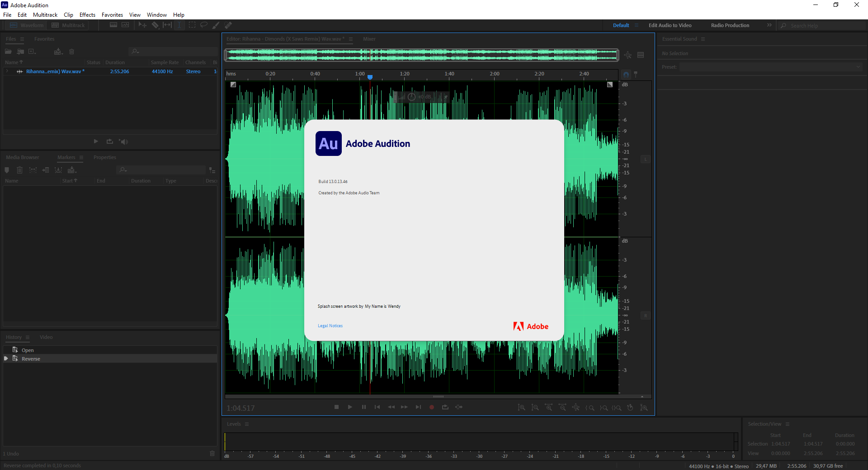
Task: Expand the Rihanna Wav.wav file row
Action: coord(7,71)
